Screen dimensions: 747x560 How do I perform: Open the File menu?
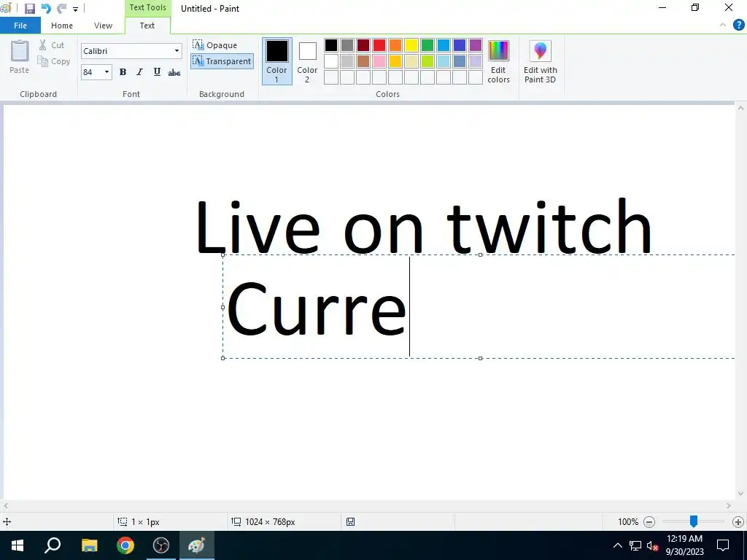point(20,26)
